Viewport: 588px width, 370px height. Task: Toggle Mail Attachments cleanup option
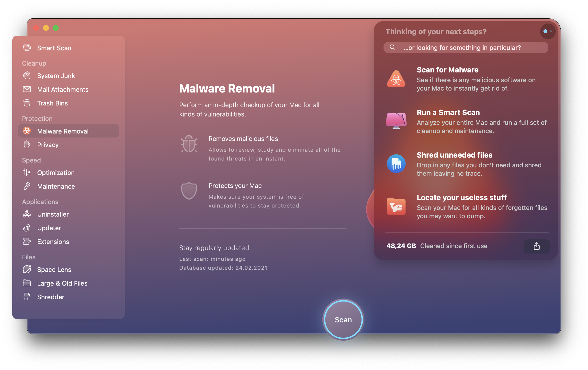click(62, 89)
